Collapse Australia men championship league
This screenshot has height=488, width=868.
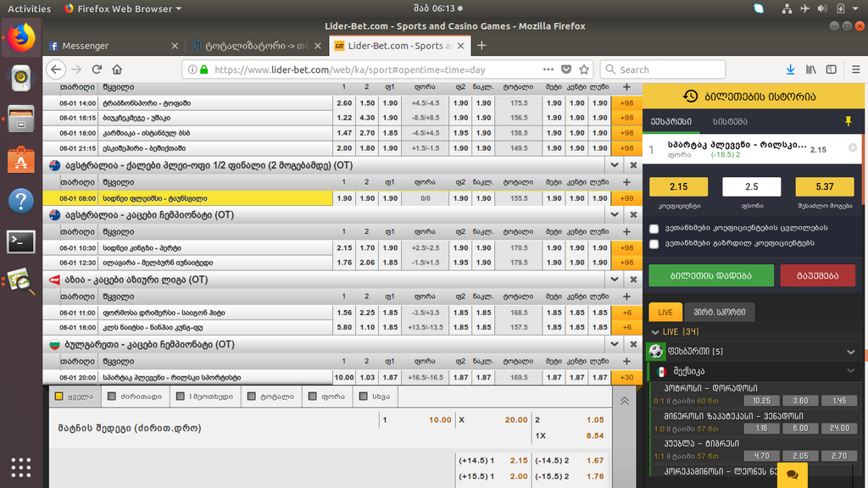coord(614,214)
